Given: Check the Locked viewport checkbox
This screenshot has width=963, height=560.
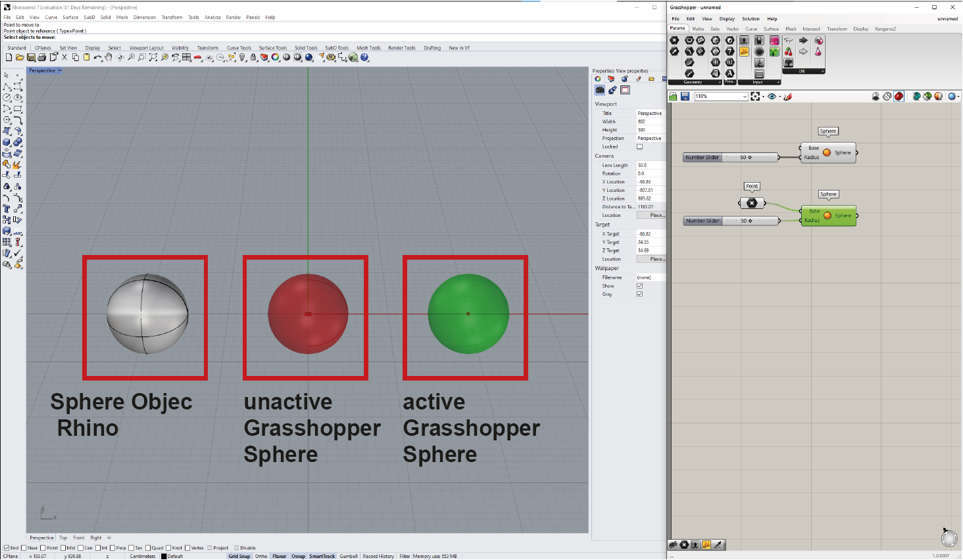Looking at the screenshot, I should pos(639,147).
